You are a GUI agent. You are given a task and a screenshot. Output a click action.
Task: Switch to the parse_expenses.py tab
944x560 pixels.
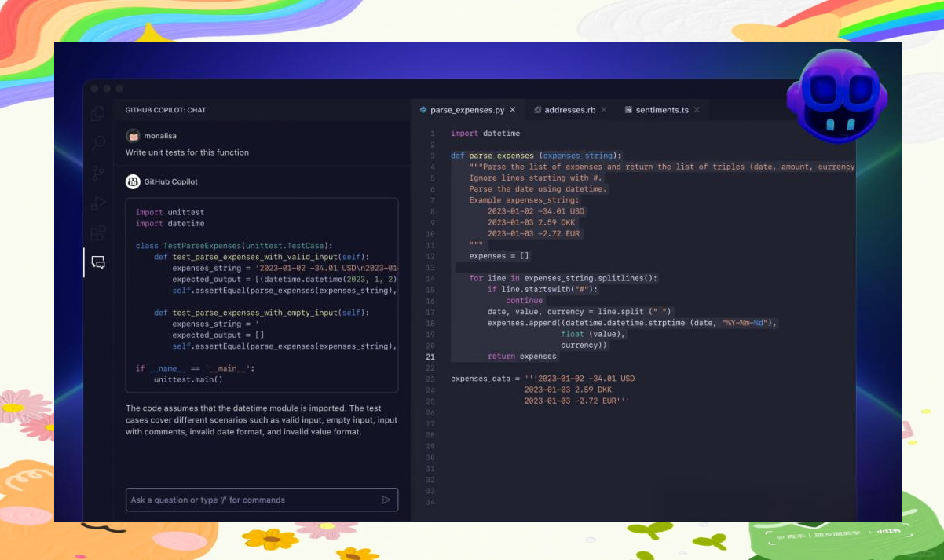tap(467, 110)
